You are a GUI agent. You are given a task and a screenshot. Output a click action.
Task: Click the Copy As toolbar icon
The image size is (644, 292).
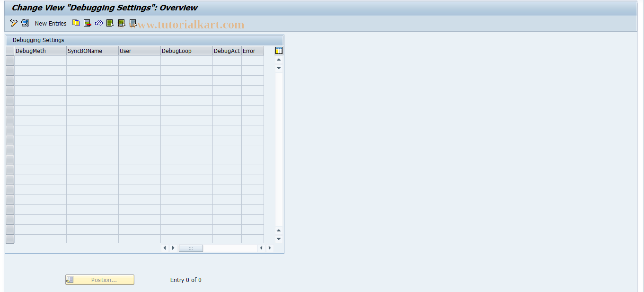click(76, 23)
